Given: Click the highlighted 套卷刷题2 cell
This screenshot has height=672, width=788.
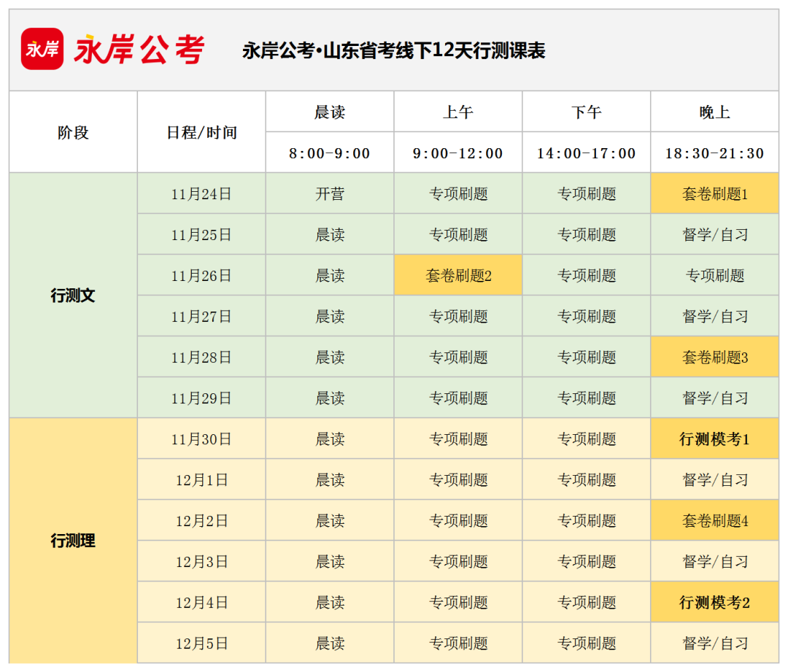Looking at the screenshot, I should [x=457, y=275].
